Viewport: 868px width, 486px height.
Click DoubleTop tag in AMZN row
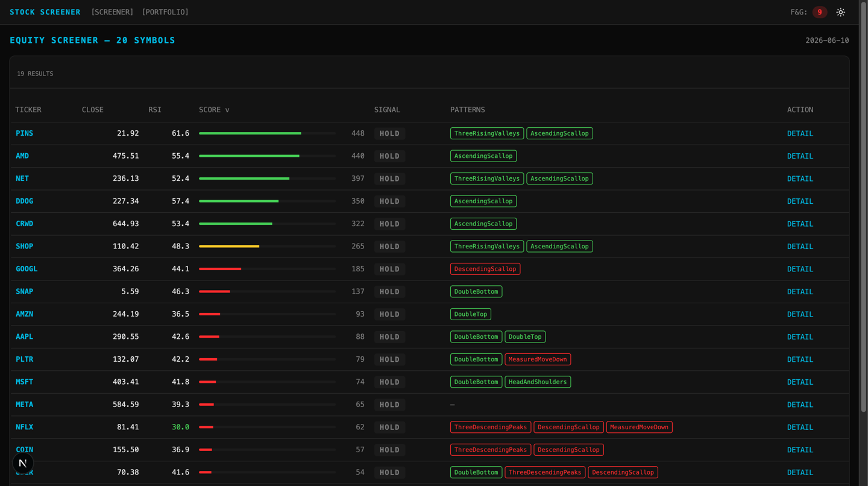coord(471,314)
